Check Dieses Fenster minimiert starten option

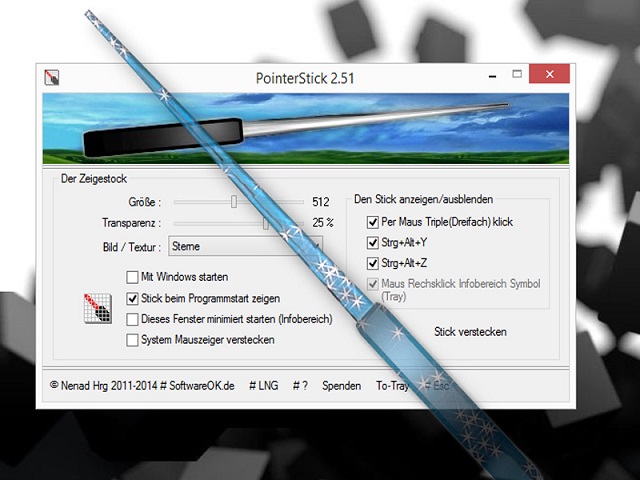132,319
